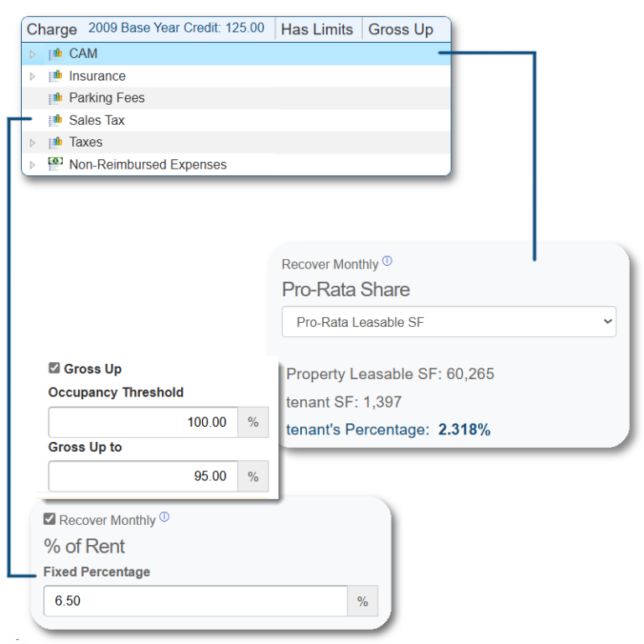Toggle the Recover Monthly checkbox
The image size is (644, 644).
tap(49, 520)
